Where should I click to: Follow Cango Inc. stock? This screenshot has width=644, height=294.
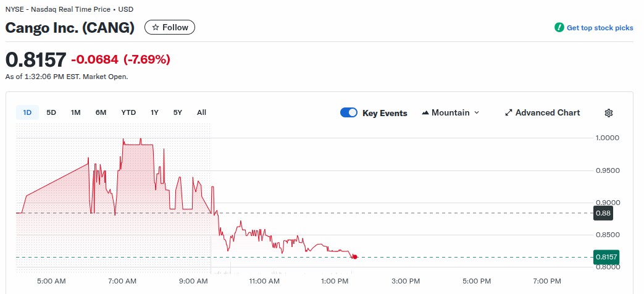pos(170,28)
